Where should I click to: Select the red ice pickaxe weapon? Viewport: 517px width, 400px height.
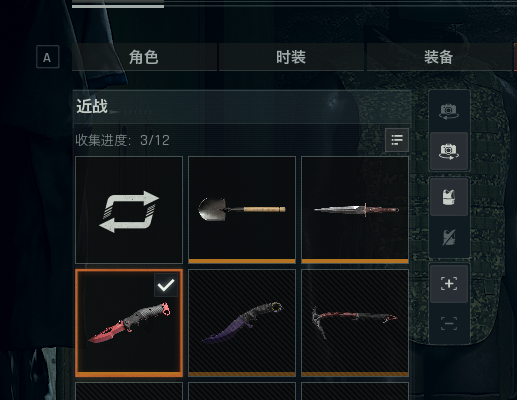pyautogui.click(x=355, y=323)
